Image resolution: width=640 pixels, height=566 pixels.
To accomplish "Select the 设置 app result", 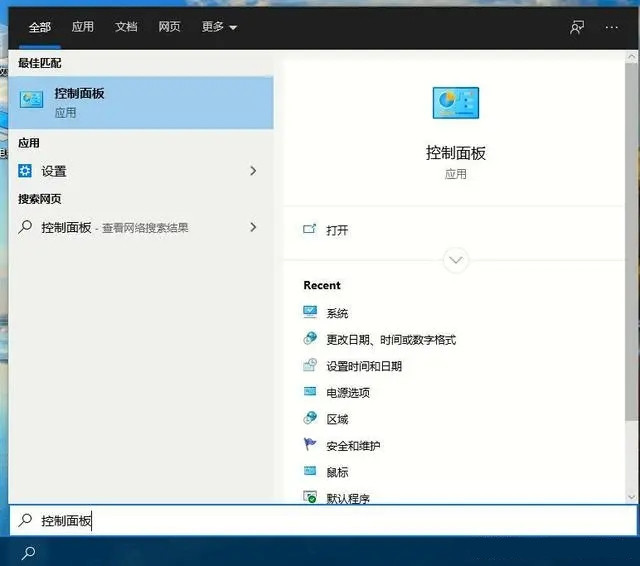I will click(141, 171).
